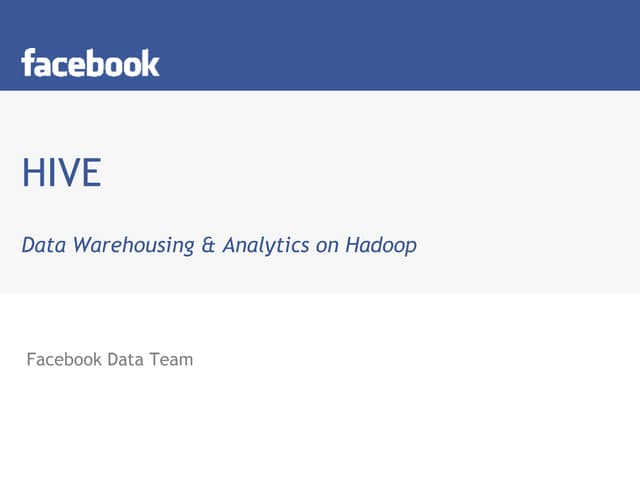This screenshot has width=640, height=480.
Task: Click the letter "E" in HIVE
Action: coord(91,174)
